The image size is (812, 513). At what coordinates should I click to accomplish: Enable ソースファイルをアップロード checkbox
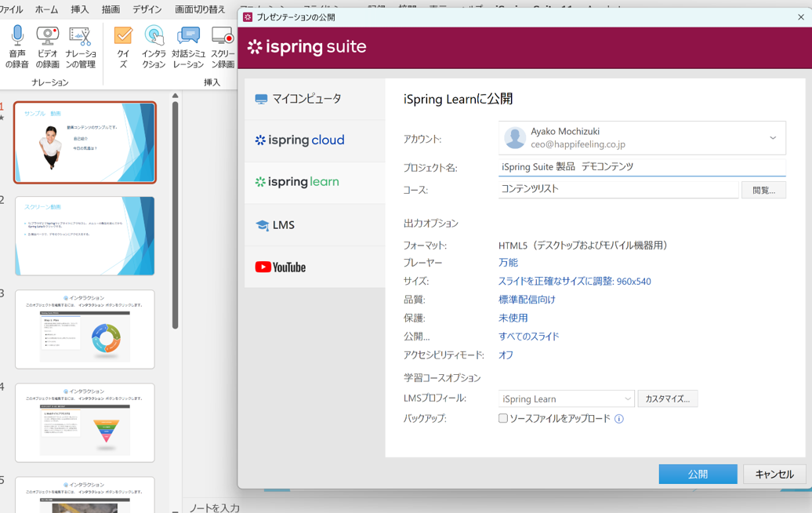(503, 419)
